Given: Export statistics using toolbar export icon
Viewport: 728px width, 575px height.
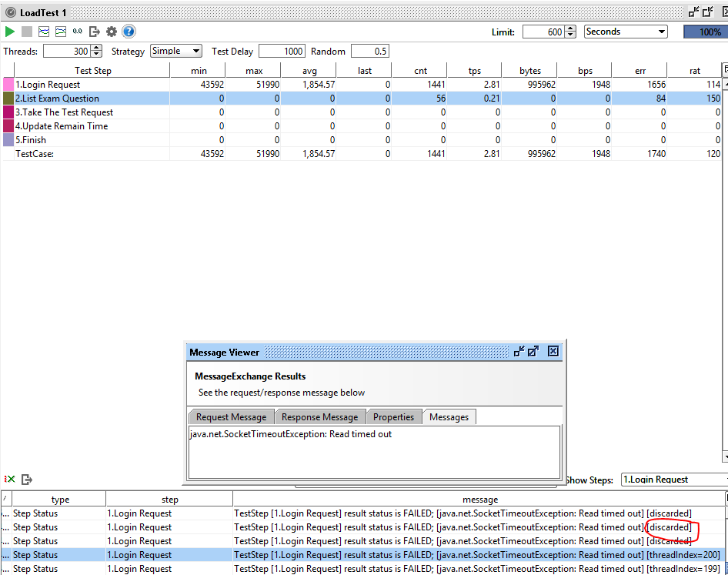Looking at the screenshot, I should click(x=95, y=32).
